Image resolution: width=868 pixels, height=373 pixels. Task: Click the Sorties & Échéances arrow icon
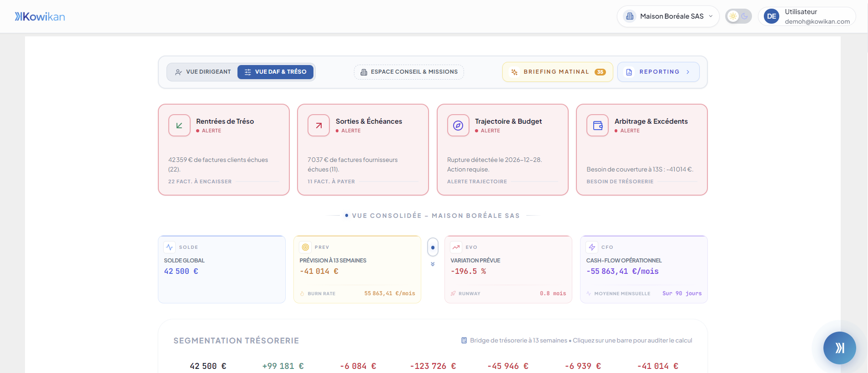coord(318,126)
